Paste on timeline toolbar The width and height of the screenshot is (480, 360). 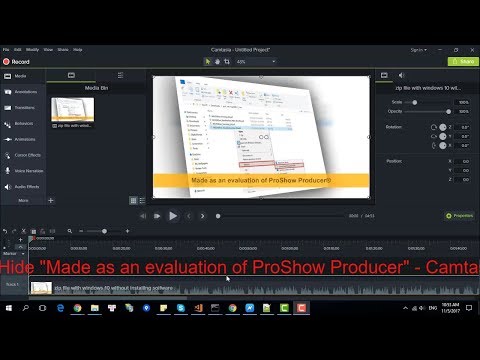pos(43,231)
